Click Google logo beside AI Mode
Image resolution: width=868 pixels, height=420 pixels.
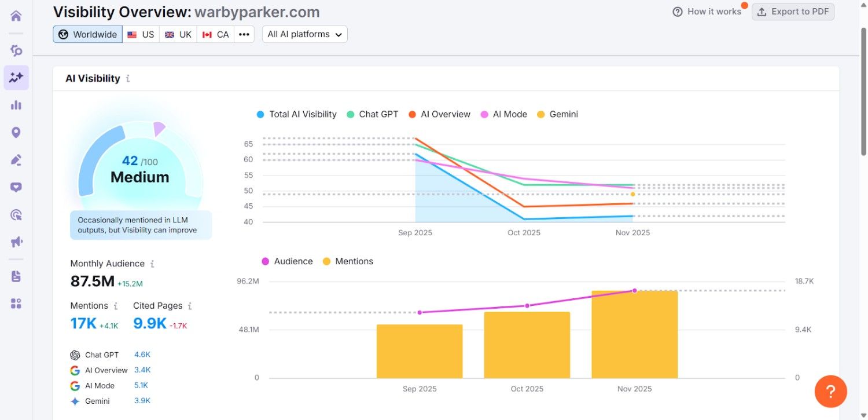(75, 386)
